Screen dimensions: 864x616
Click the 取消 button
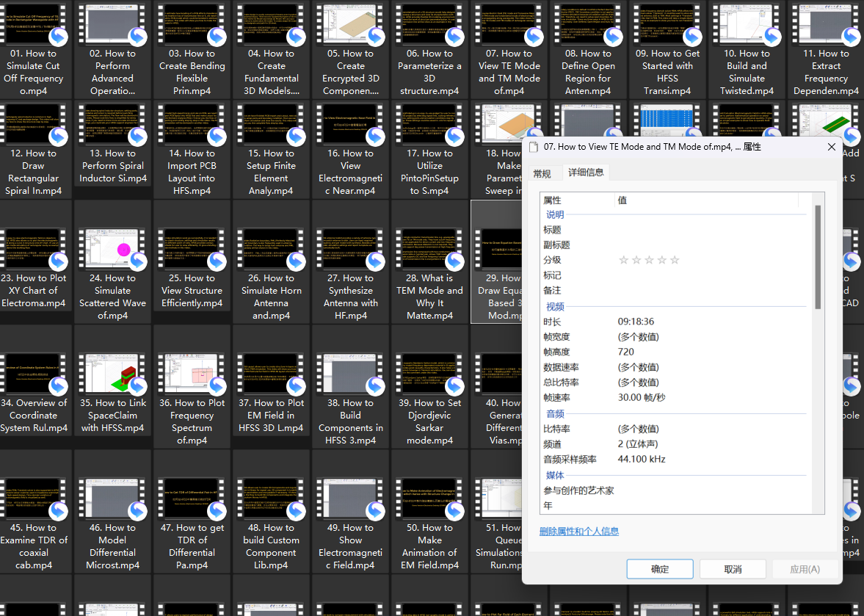tap(733, 569)
